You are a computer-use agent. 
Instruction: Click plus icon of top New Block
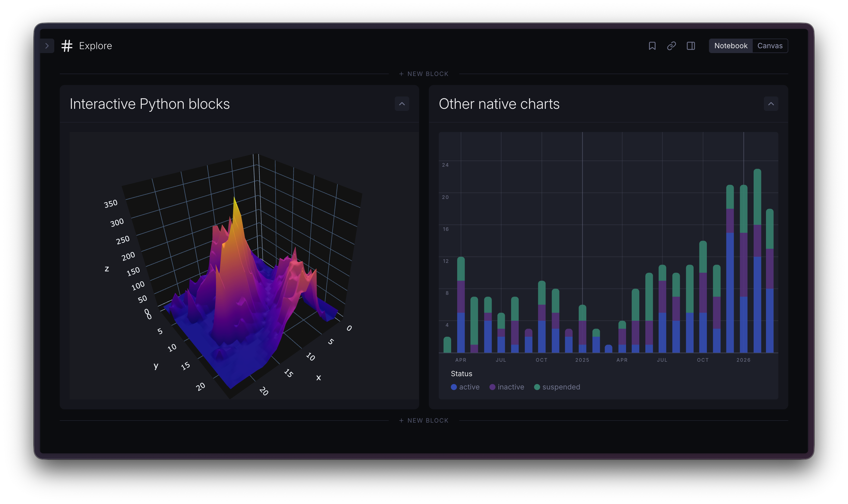coord(401,74)
